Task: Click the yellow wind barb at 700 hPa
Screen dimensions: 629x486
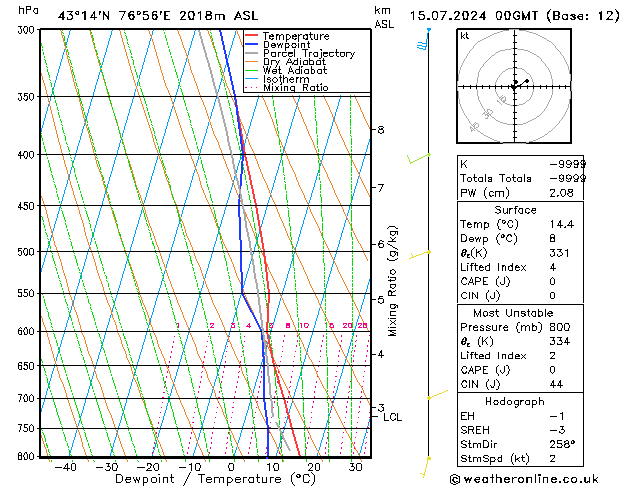Action: pyautogui.click(x=437, y=394)
